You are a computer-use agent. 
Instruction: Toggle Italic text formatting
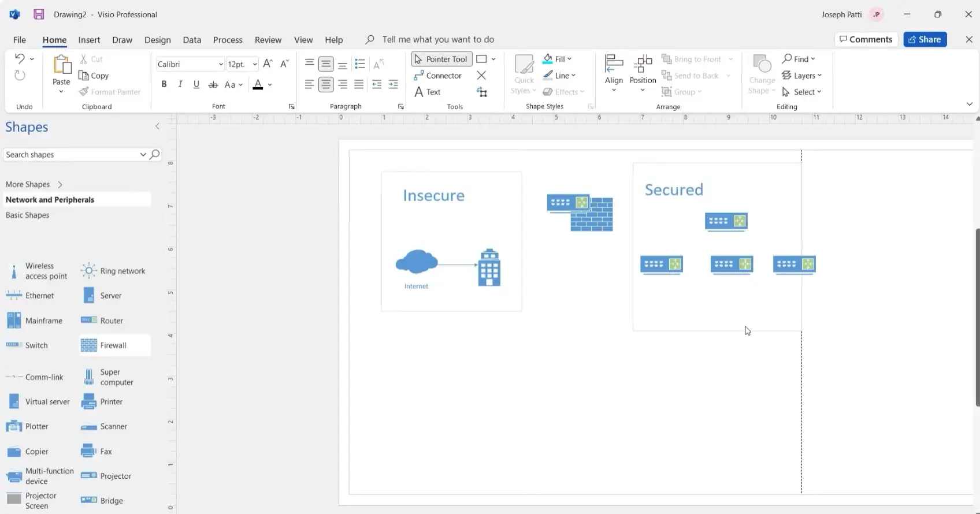(180, 85)
